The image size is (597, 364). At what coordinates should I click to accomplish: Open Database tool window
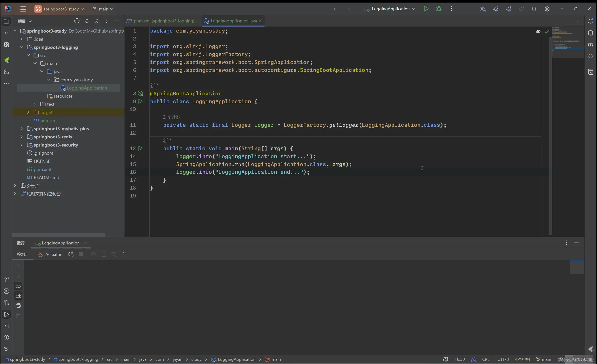[590, 33]
